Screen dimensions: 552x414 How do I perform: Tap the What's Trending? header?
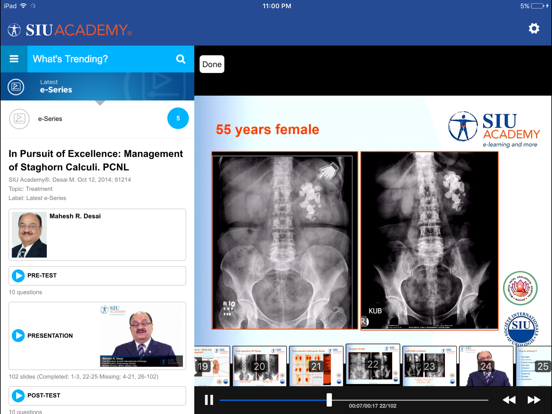[x=70, y=59]
